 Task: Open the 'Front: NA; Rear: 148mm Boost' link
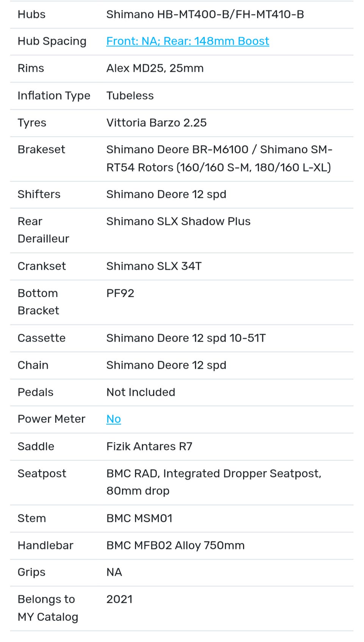click(x=188, y=41)
